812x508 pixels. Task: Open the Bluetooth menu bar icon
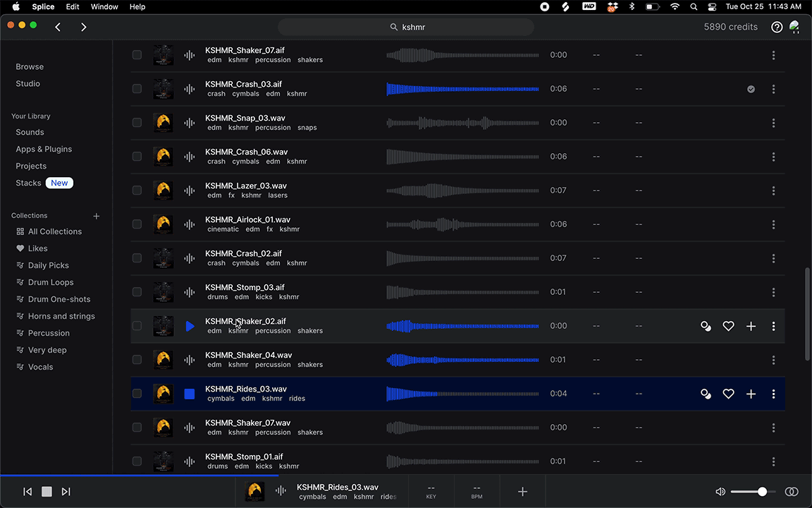[632, 7]
